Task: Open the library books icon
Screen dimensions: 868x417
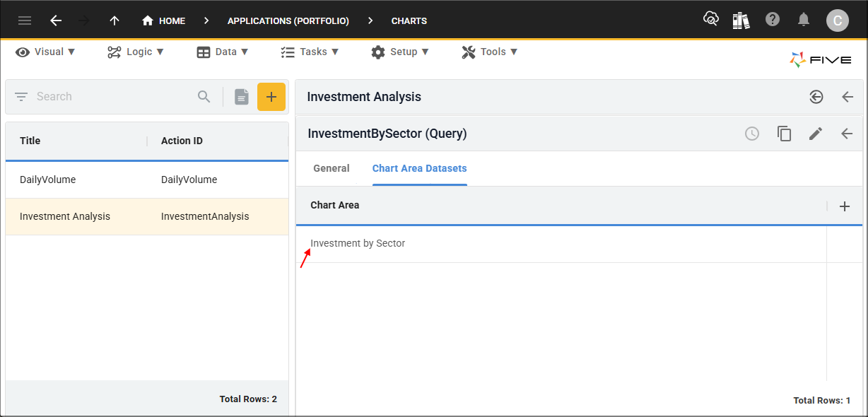Action: tap(741, 20)
